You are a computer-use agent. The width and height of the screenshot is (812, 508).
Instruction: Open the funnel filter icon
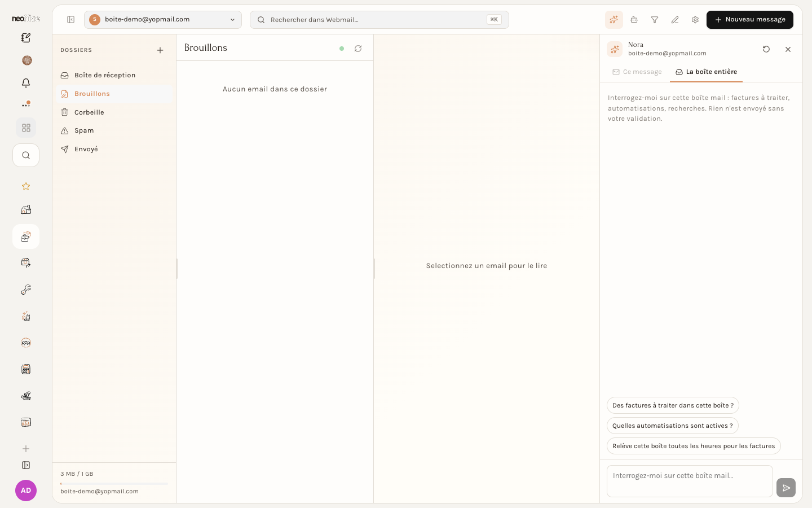point(655,20)
